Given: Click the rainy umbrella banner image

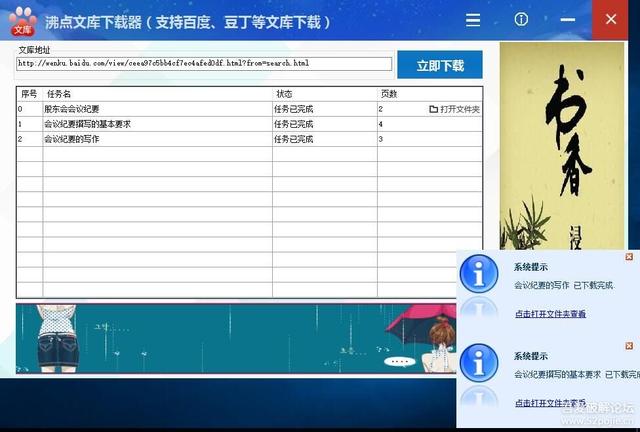Looking at the screenshot, I should pyautogui.click(x=236, y=338).
